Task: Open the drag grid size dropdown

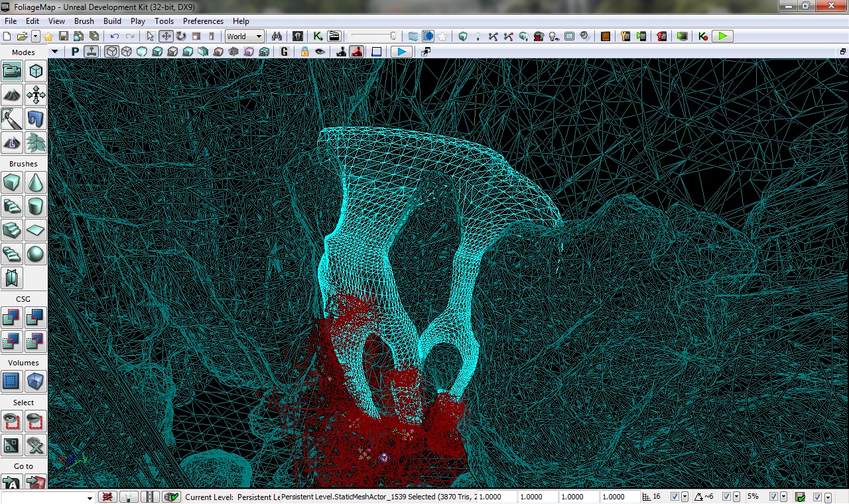Action: 685,497
